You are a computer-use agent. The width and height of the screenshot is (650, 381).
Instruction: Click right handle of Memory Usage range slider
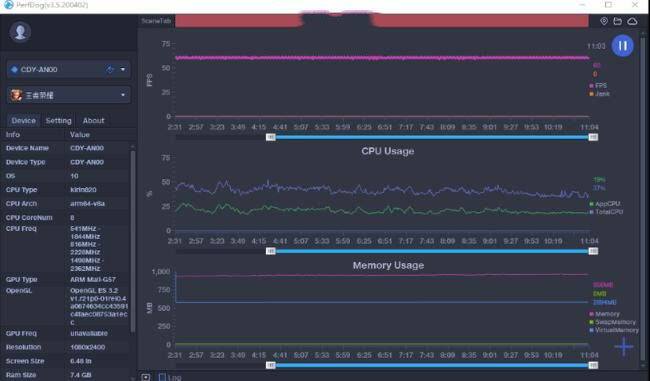tap(593, 365)
